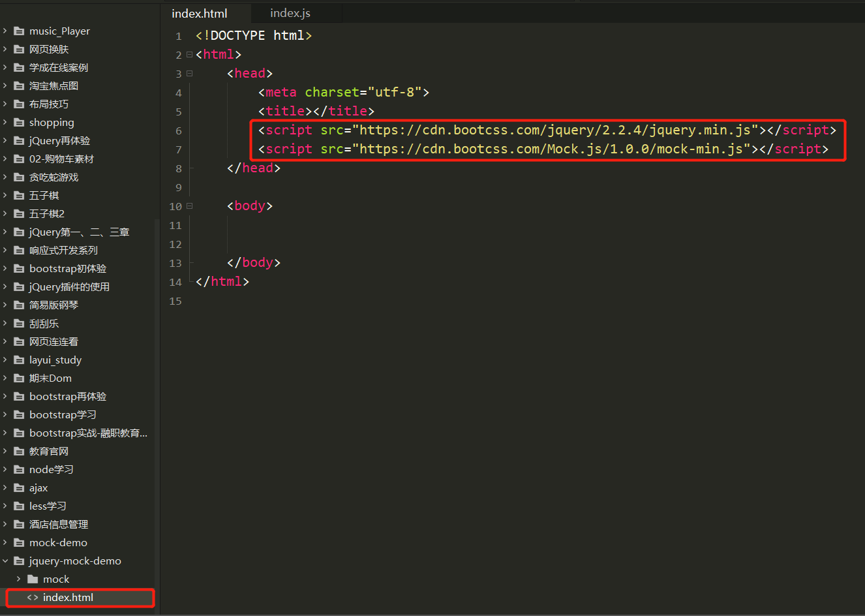The width and height of the screenshot is (865, 616).
Task: Click the folder icon next to 刮刮乐
Action: pos(19,323)
